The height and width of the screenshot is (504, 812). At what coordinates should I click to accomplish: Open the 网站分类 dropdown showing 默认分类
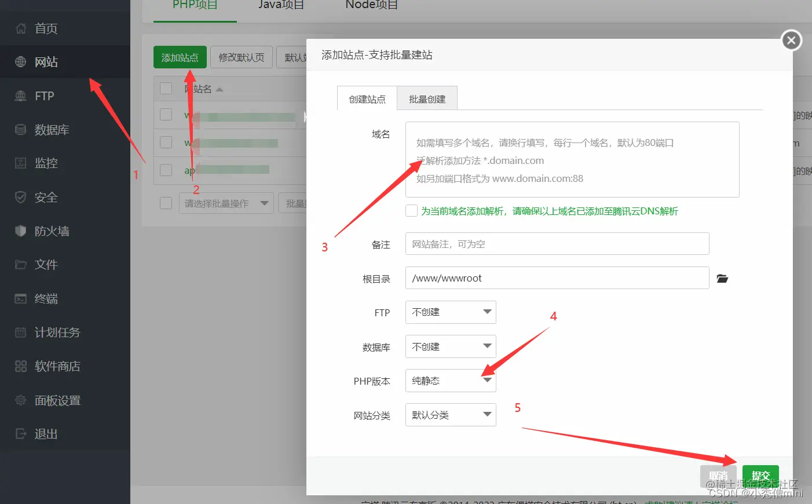(450, 415)
